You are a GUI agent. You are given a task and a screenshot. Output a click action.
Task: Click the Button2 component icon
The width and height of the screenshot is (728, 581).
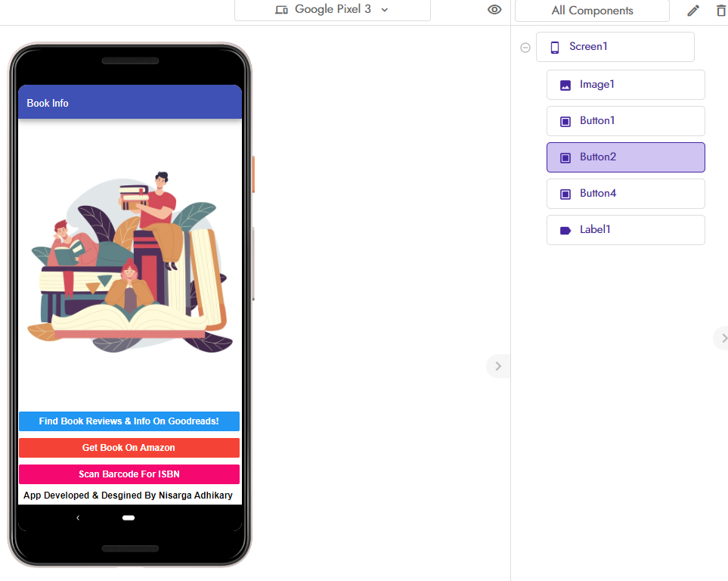[x=565, y=157]
